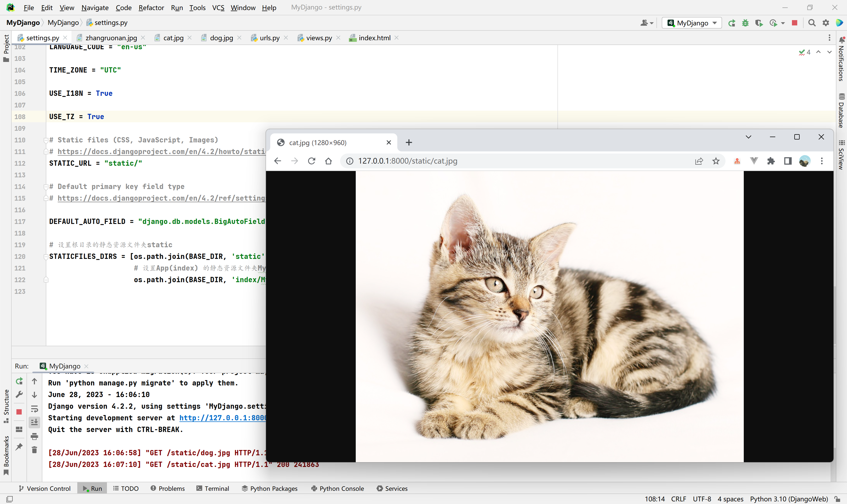Toggle scroll to end in the run console

(34, 422)
